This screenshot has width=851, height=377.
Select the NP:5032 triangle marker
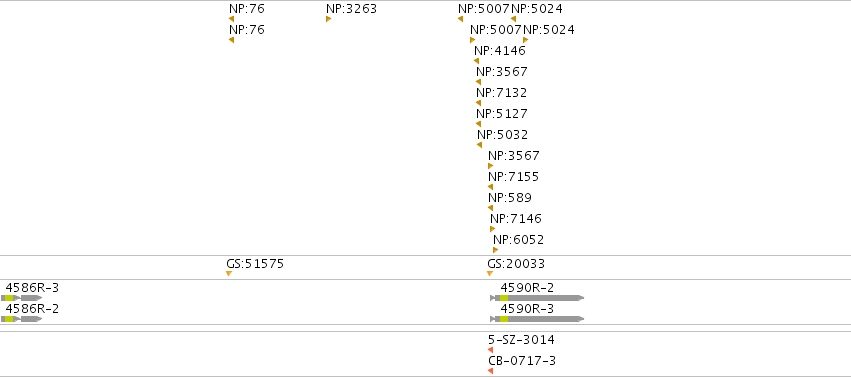pos(479,145)
